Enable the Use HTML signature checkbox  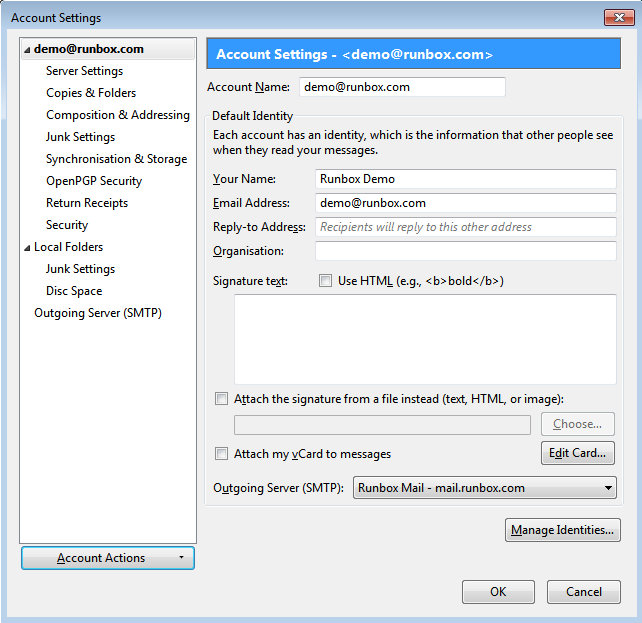tap(325, 281)
